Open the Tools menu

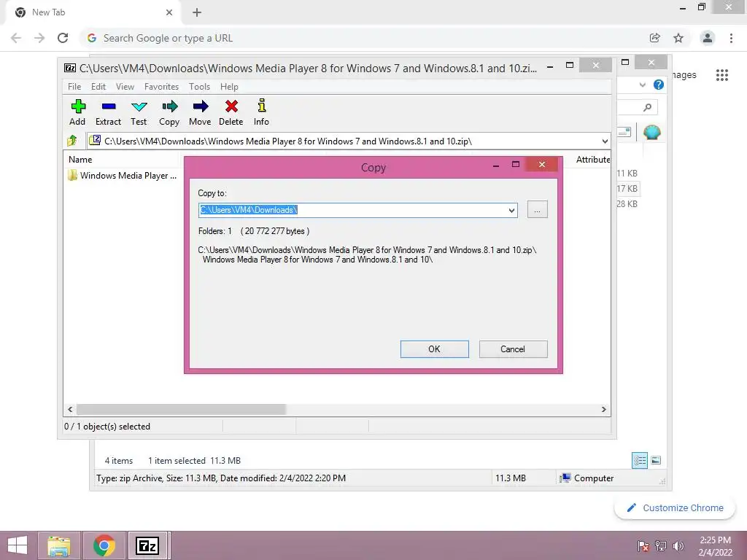199,87
